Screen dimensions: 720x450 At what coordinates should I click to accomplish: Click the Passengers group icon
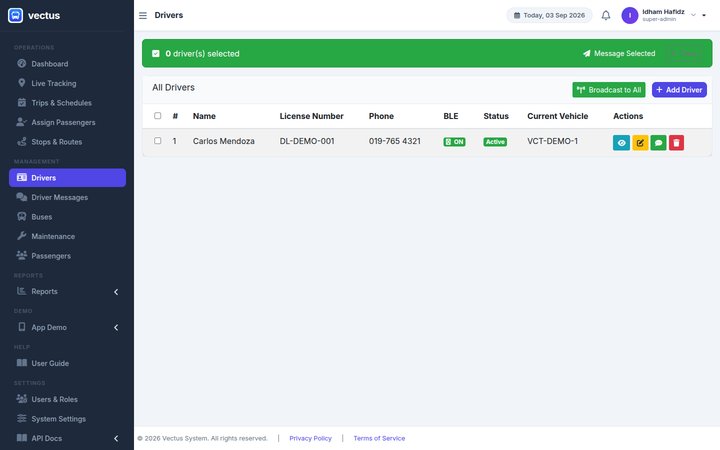click(x=22, y=255)
